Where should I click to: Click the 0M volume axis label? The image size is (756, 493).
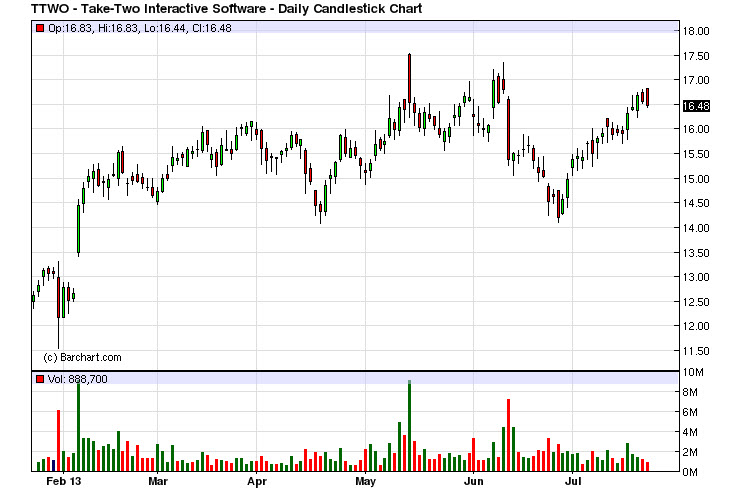tap(690, 472)
